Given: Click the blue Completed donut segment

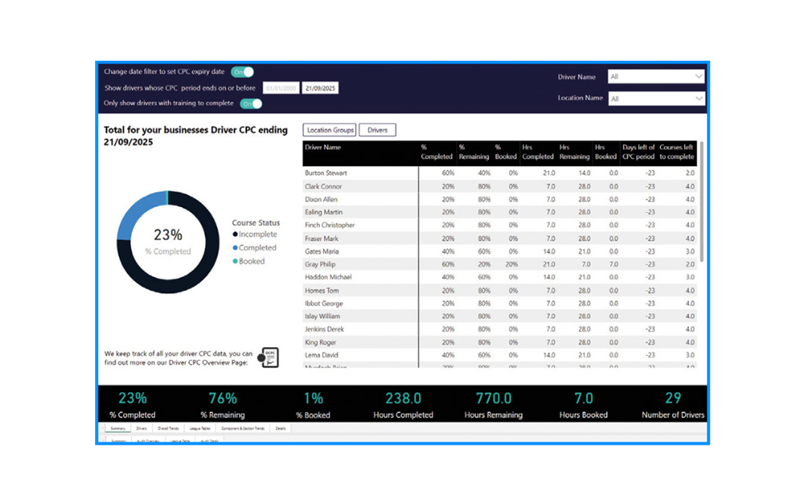Looking at the screenshot, I should pos(136,211).
